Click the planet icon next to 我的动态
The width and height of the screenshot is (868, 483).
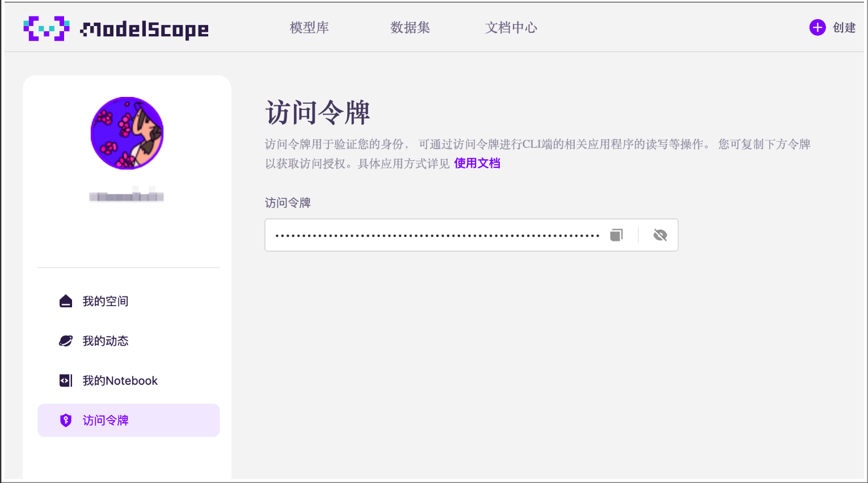click(65, 341)
